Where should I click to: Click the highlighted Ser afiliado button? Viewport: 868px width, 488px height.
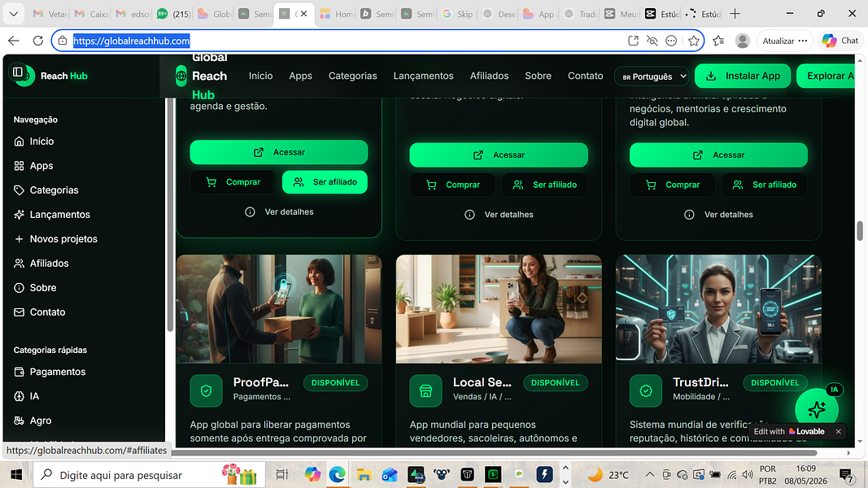point(325,182)
